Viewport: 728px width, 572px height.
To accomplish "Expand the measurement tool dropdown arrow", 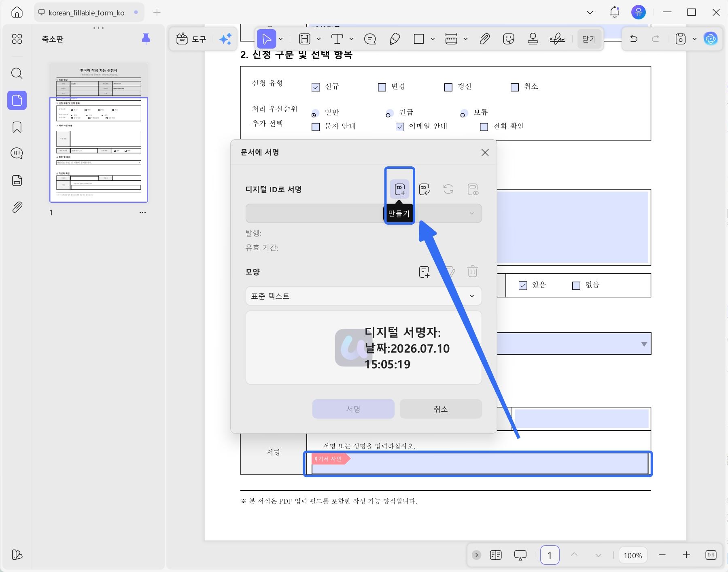I will click(x=465, y=39).
